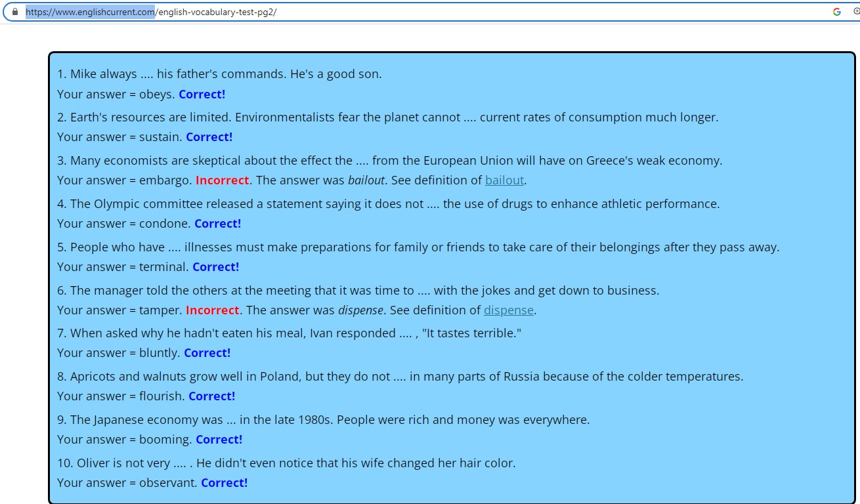Click question 10 about Oliver

[286, 463]
